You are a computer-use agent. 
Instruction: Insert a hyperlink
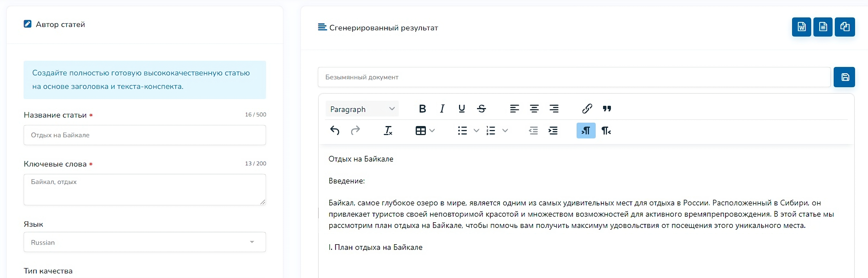587,109
